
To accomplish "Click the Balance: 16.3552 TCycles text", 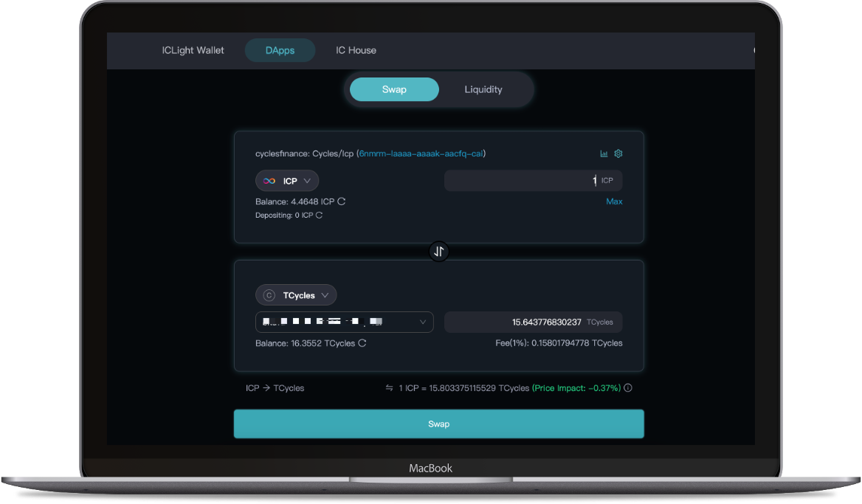I will 305,344.
